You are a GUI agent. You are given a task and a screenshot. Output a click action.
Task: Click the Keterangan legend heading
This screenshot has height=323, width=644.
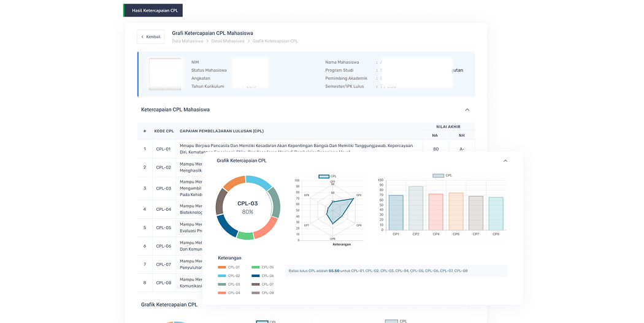pyautogui.click(x=229, y=258)
